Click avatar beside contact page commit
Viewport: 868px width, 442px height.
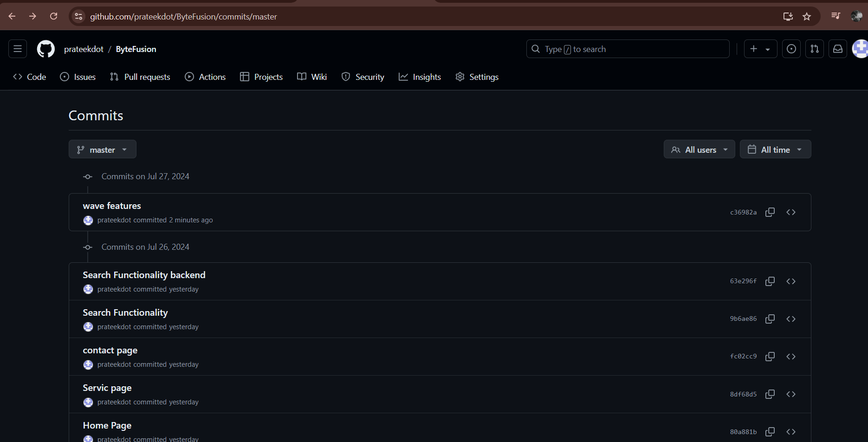click(x=88, y=364)
